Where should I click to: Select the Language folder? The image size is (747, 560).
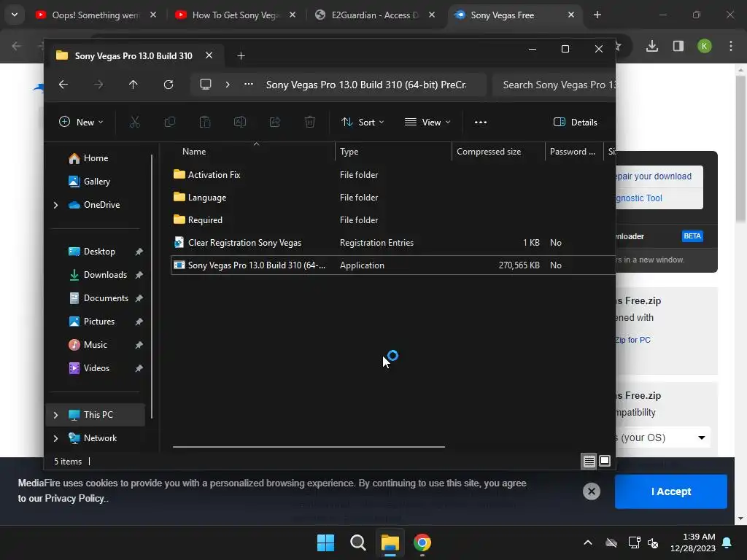206,198
